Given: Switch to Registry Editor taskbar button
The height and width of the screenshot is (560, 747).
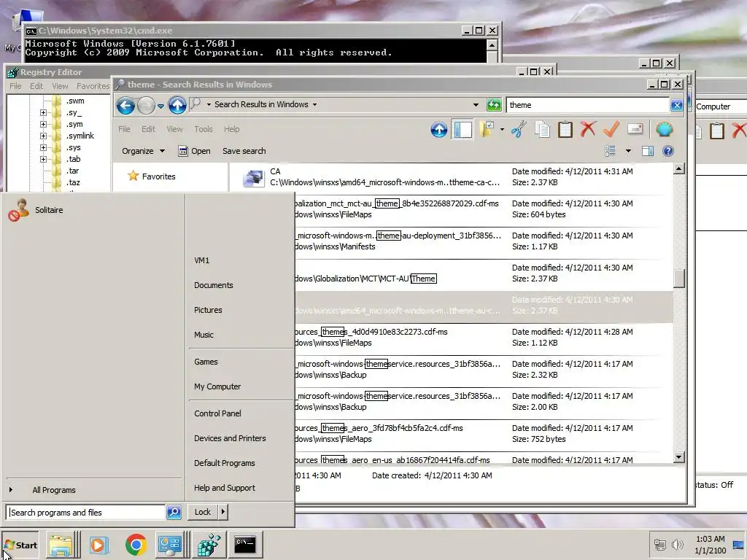Looking at the screenshot, I should [x=209, y=545].
